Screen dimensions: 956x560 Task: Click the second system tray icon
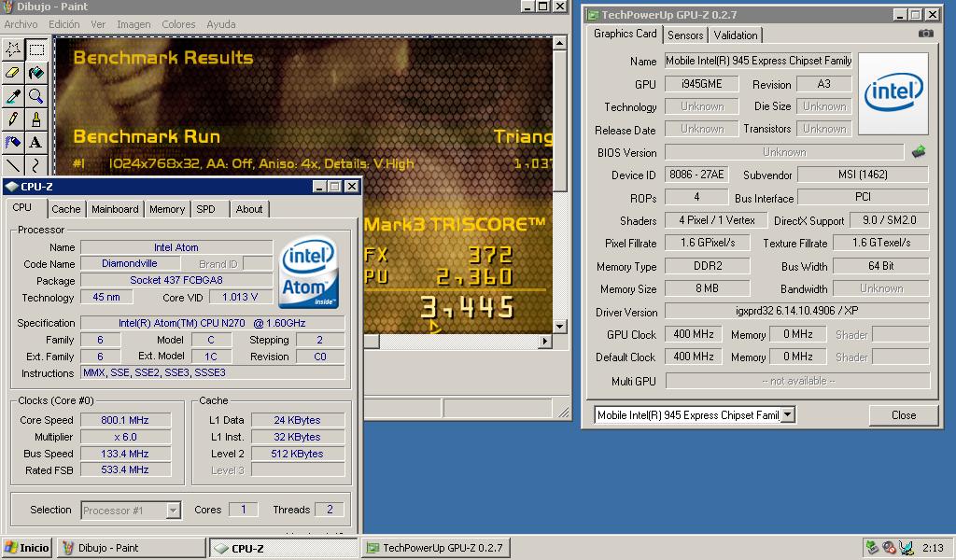(x=889, y=548)
